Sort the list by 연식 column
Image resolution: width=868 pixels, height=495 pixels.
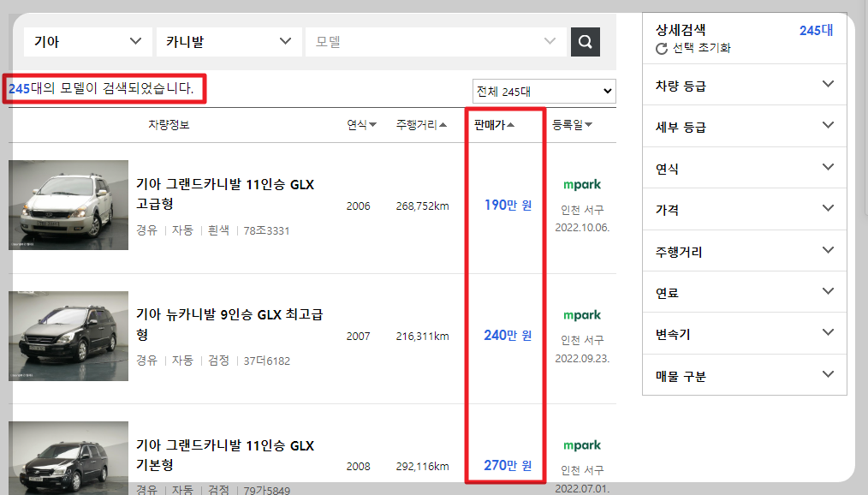coord(361,124)
